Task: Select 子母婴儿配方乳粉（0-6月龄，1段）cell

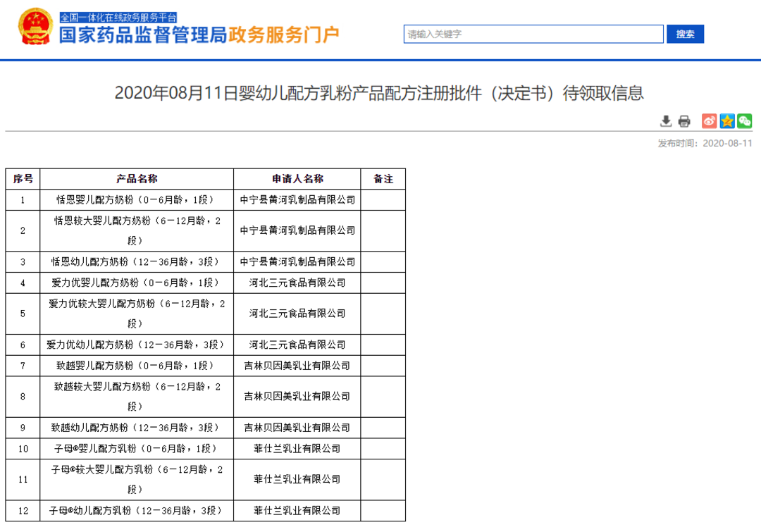Action: pyautogui.click(x=137, y=449)
